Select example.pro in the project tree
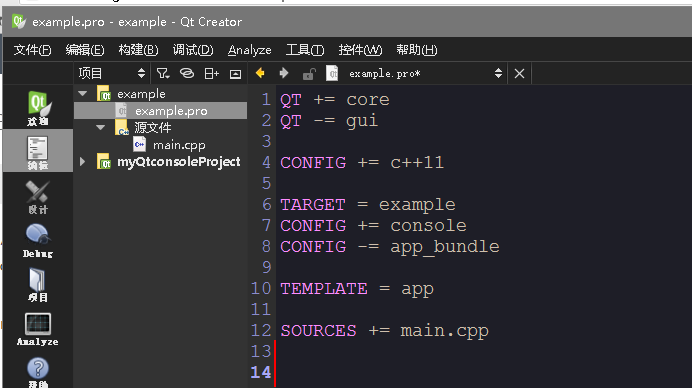This screenshot has height=388, width=692. pyautogui.click(x=171, y=111)
